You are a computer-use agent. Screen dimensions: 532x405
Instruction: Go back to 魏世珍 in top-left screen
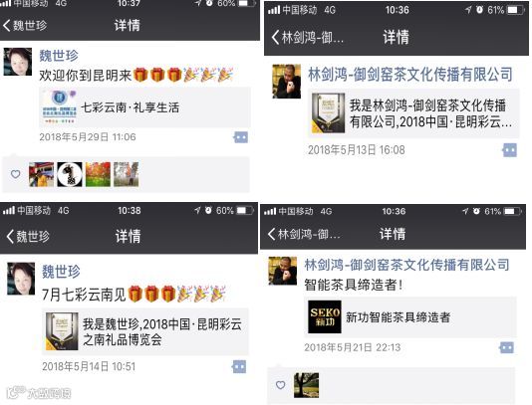coord(25,26)
